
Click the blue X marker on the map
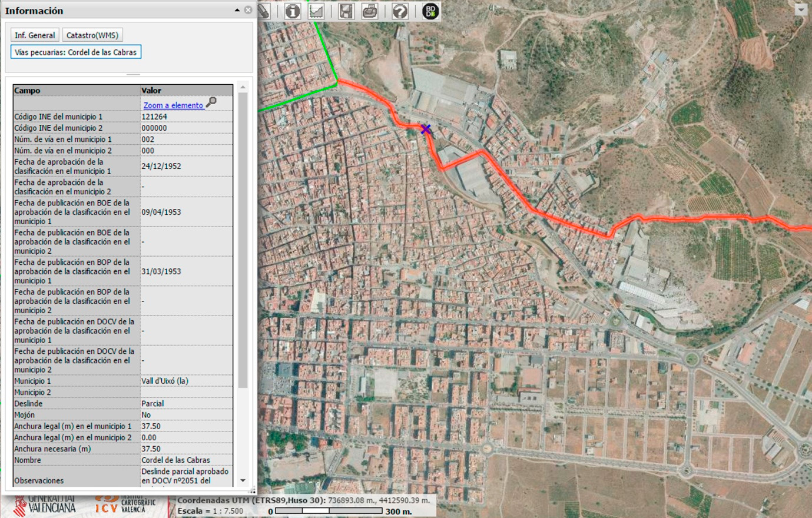(x=426, y=129)
